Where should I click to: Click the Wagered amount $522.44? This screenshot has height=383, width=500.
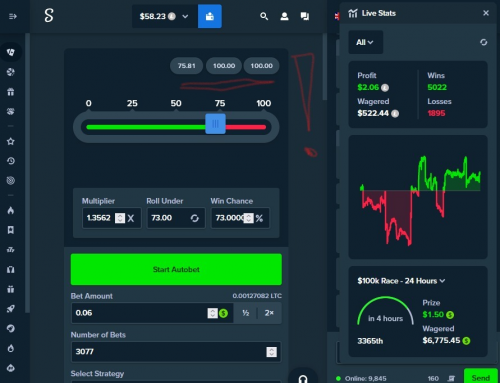373,113
